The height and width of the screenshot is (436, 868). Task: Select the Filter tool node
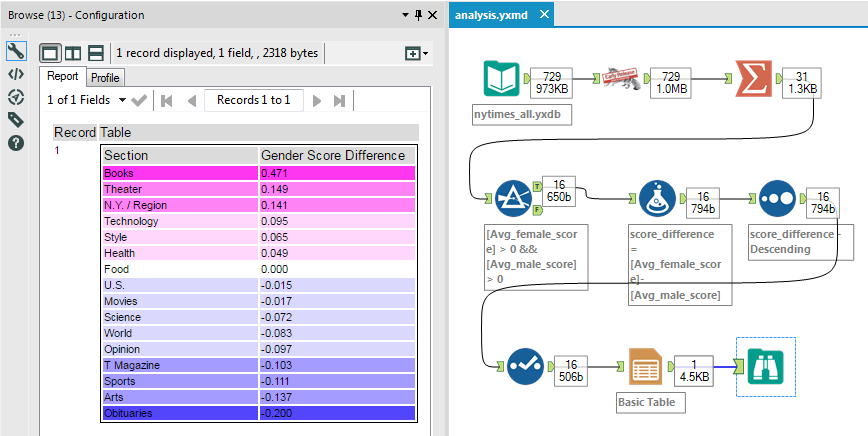click(515, 200)
